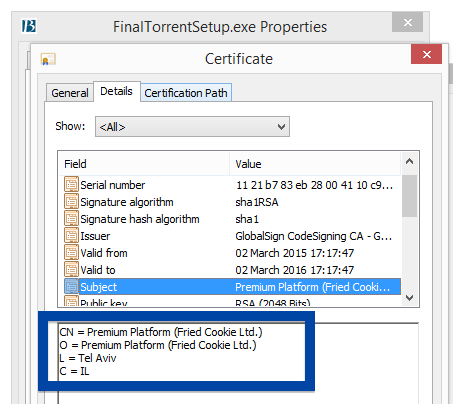453x404 pixels.
Task: Select the Valid from row
Action: click(x=230, y=253)
